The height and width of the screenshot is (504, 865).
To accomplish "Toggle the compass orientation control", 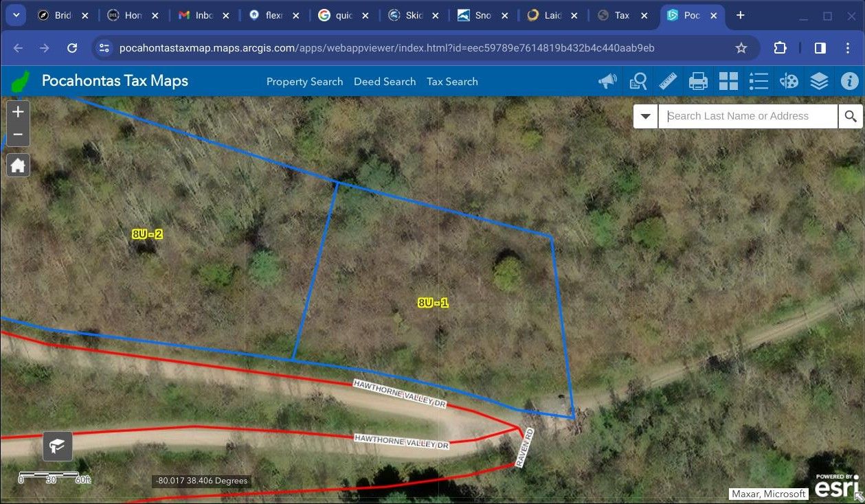I will point(57,446).
